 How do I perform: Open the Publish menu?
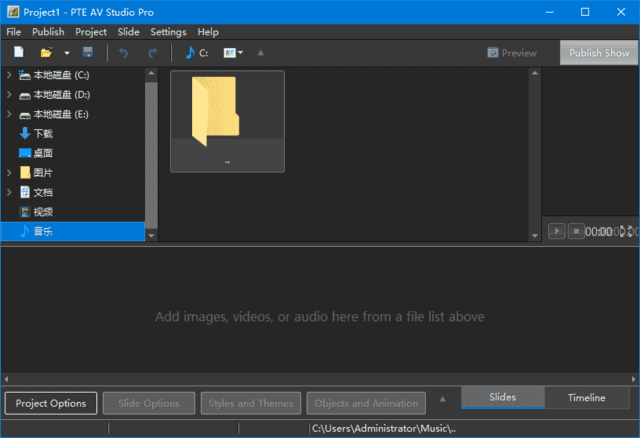click(x=48, y=32)
